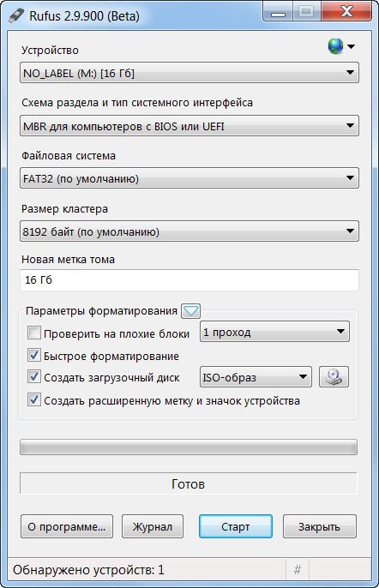Expand the MBR partition scheme dropdown
This screenshot has width=379, height=588.
[x=189, y=126]
